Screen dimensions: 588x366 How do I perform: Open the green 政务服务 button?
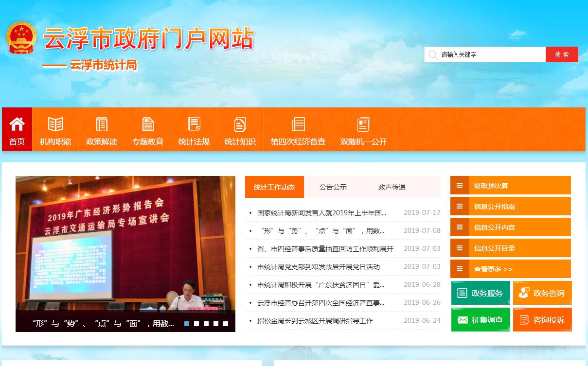481,293
